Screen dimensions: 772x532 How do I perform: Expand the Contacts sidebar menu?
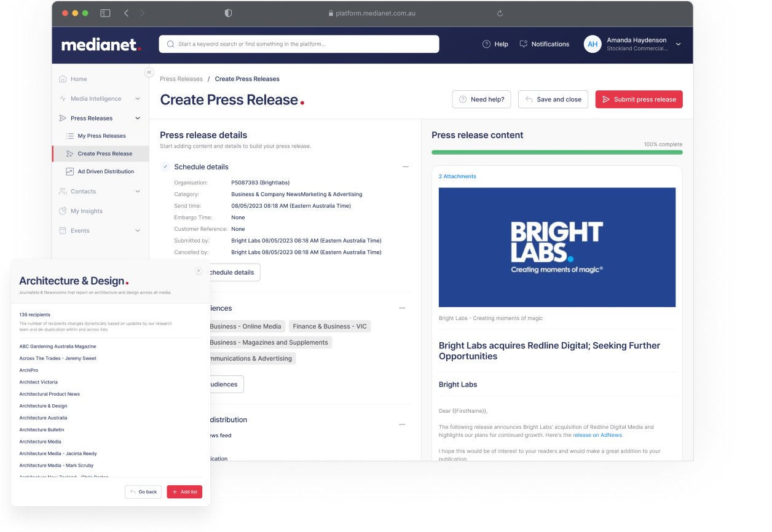pyautogui.click(x=138, y=192)
